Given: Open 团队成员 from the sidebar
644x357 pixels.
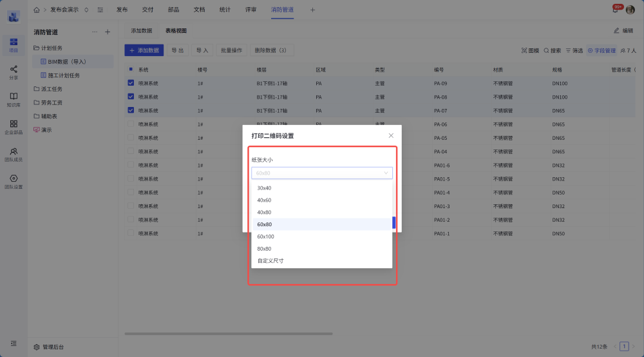Looking at the screenshot, I should pyautogui.click(x=14, y=154).
